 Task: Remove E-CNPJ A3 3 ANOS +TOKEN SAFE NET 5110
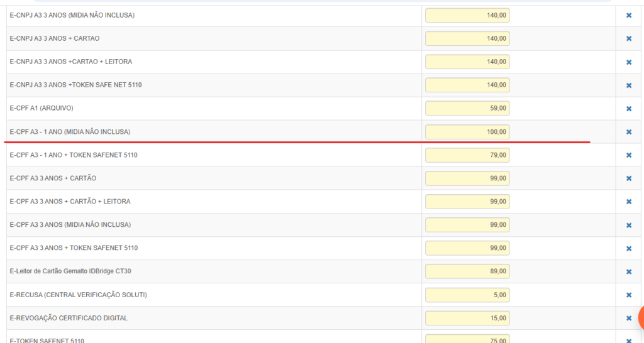pos(628,85)
